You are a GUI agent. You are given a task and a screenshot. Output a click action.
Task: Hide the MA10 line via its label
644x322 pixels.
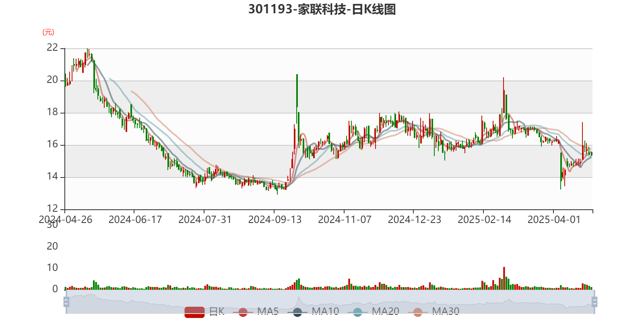click(325, 311)
